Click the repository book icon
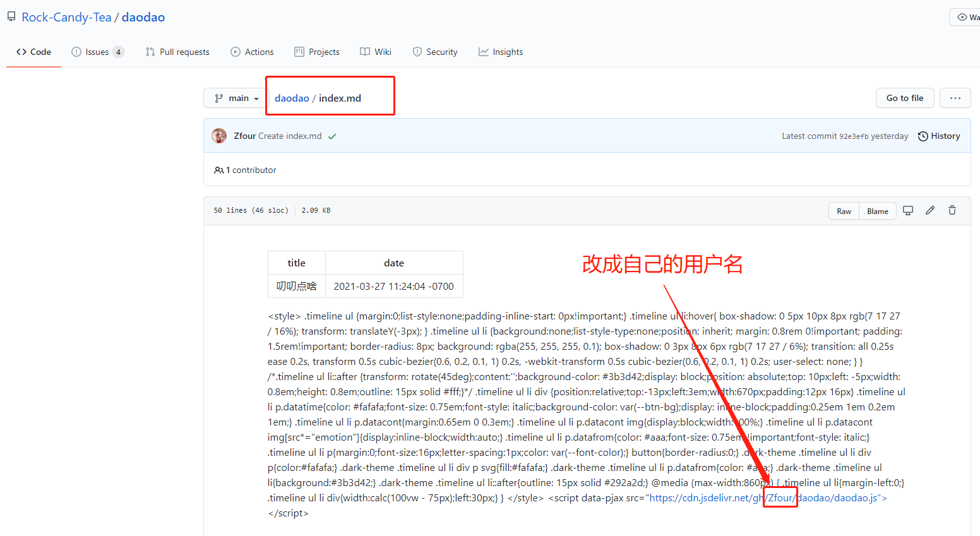The width and height of the screenshot is (980, 536). click(11, 17)
